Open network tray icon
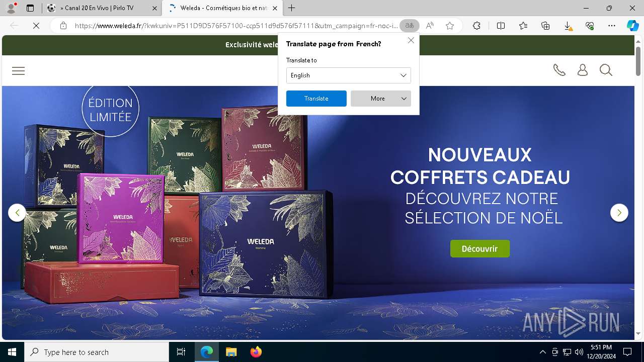 pos(567,352)
